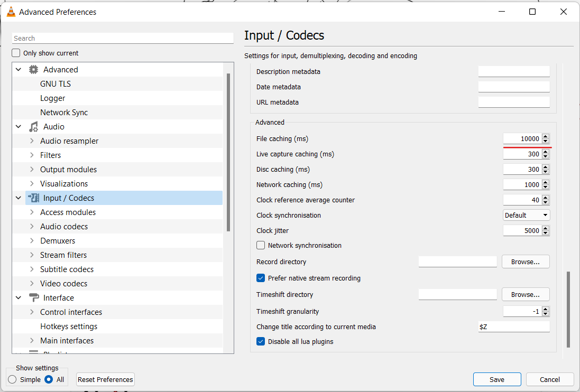Decrease Network caching with down arrow

[x=546, y=187]
